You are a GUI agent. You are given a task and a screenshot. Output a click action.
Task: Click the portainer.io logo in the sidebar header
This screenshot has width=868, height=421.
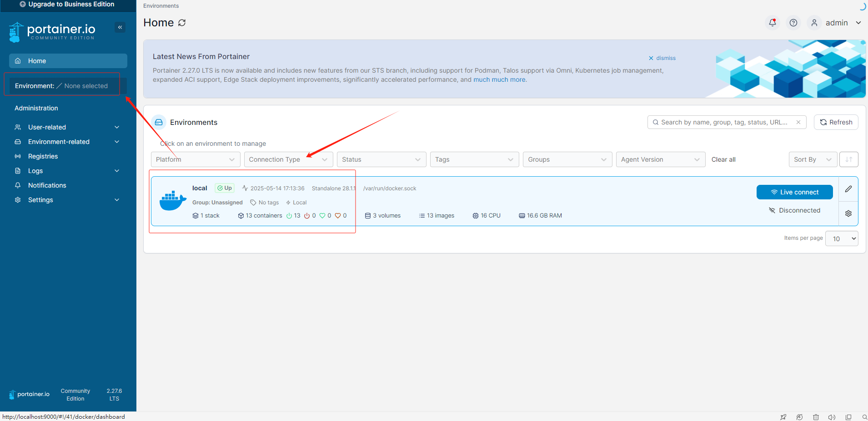coord(52,32)
